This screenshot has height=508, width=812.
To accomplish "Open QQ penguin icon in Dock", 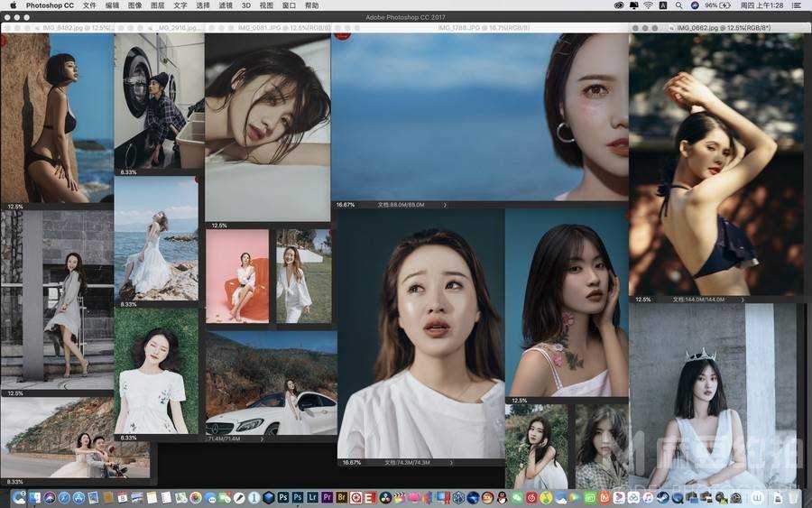I will pos(502,498).
